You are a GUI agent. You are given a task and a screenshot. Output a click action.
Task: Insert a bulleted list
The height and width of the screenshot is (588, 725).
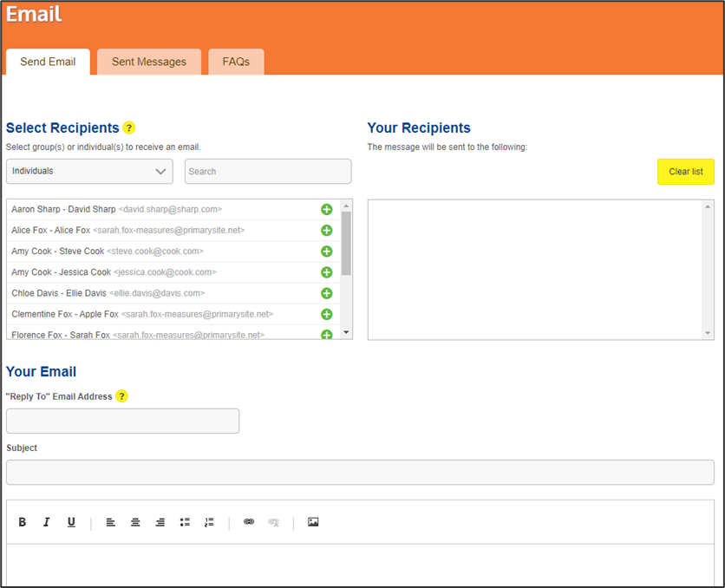pos(185,522)
